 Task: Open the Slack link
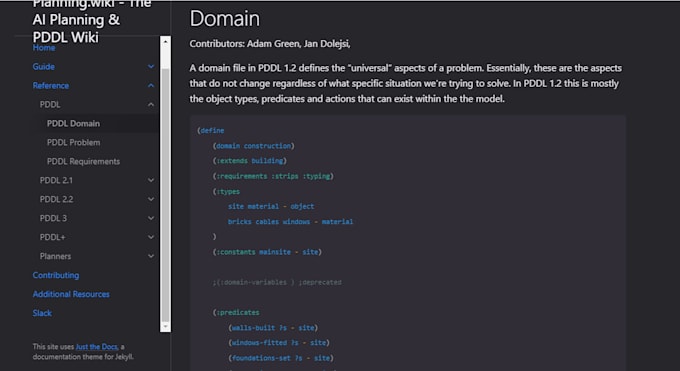pyautogui.click(x=42, y=313)
